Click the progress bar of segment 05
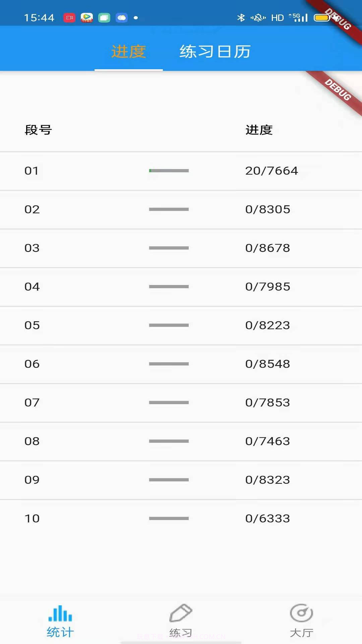This screenshot has width=362, height=644. click(169, 325)
